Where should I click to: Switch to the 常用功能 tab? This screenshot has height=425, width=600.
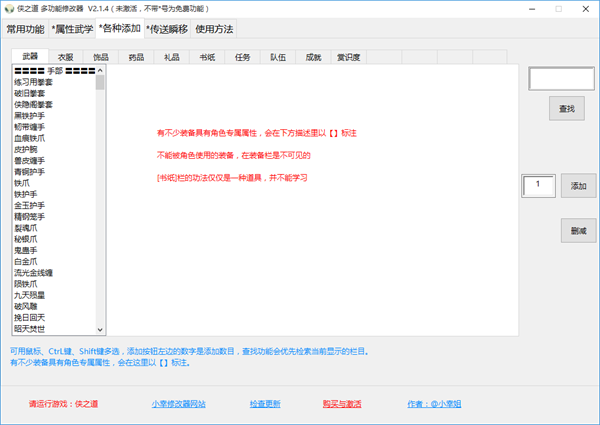(25, 29)
